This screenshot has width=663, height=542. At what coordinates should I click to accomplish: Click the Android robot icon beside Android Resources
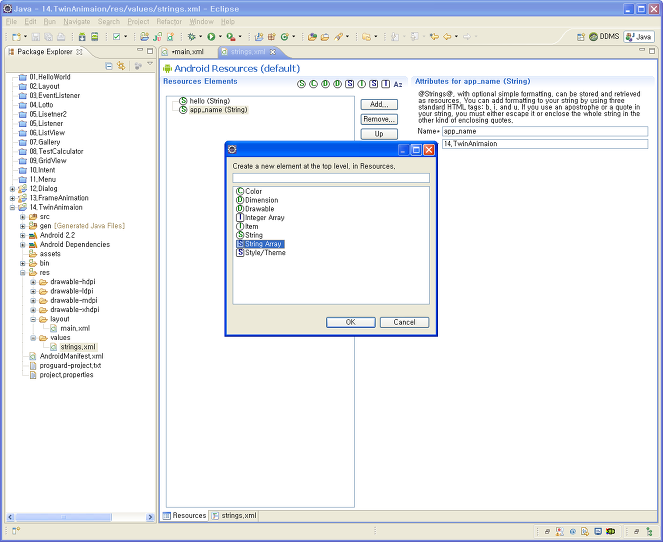(167, 68)
